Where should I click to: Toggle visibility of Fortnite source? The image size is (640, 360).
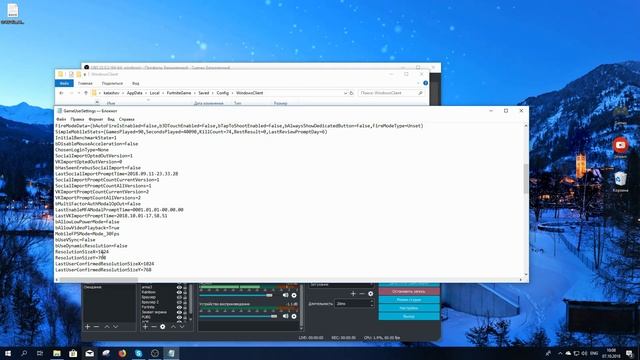tap(179, 307)
